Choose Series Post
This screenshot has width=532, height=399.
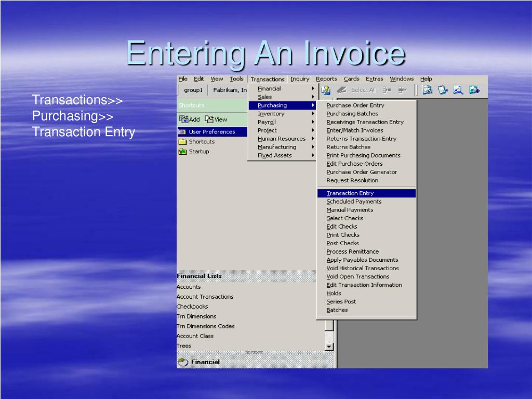366,302
